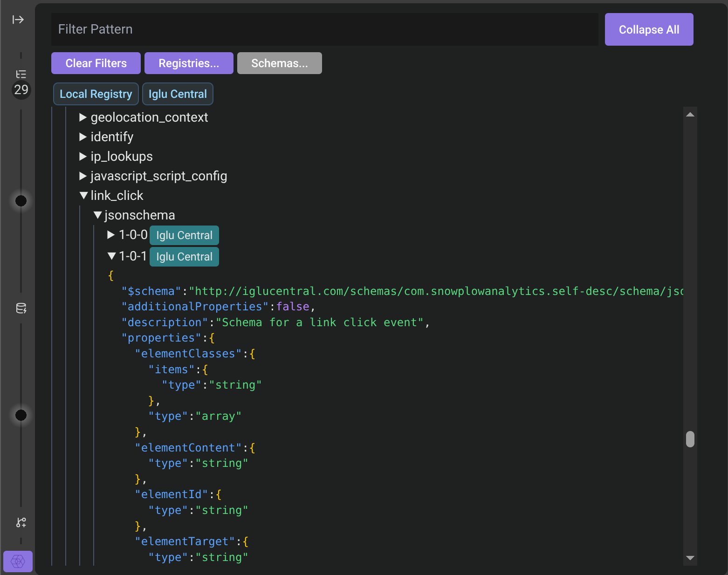728x575 pixels.
Task: Click the database lightning icon in sidebar
Action: (x=21, y=308)
